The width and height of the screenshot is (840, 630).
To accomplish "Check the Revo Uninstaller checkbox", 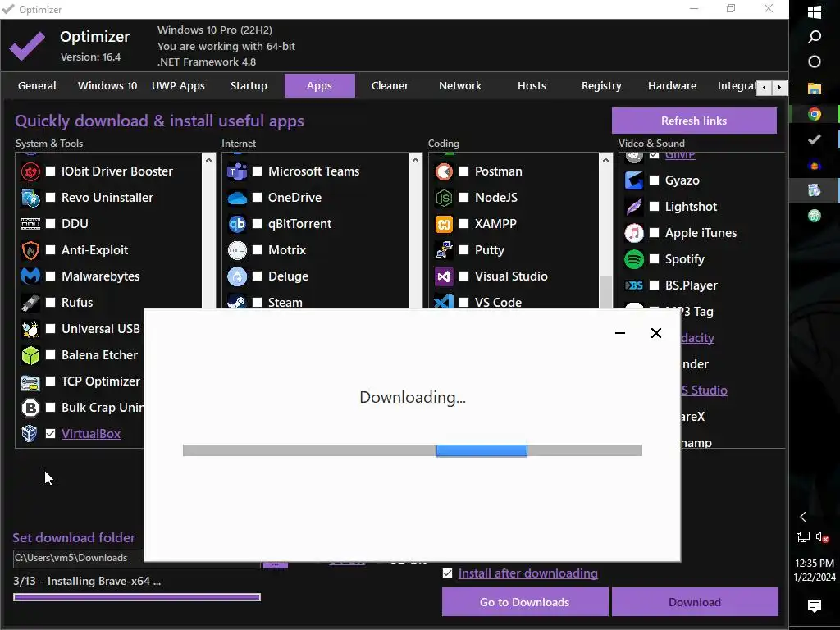I will point(51,197).
